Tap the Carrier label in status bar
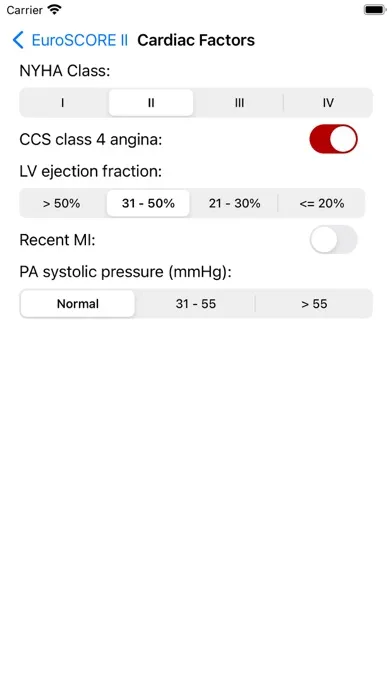 pos(24,10)
